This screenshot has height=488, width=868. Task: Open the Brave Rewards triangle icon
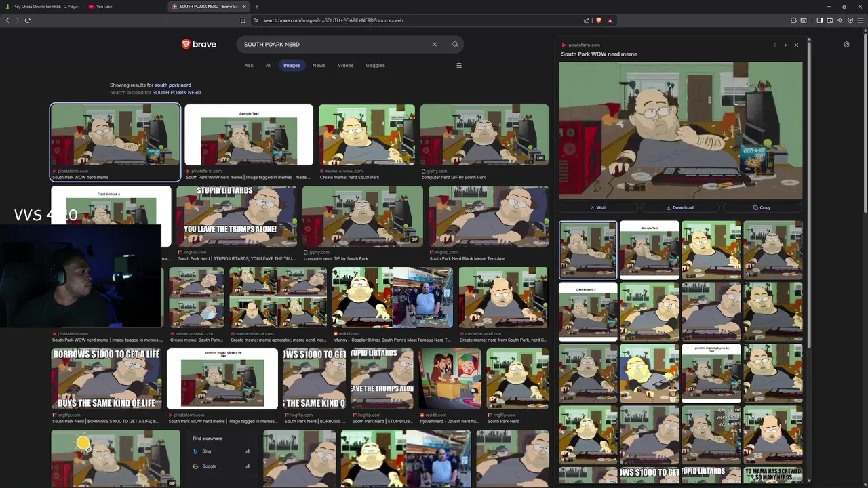pos(610,20)
